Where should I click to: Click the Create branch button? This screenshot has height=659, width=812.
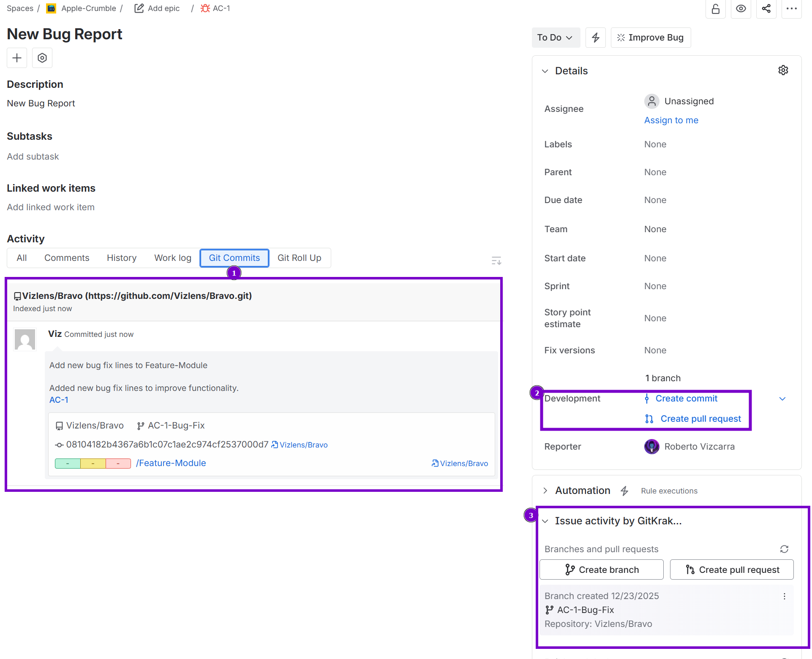click(601, 570)
